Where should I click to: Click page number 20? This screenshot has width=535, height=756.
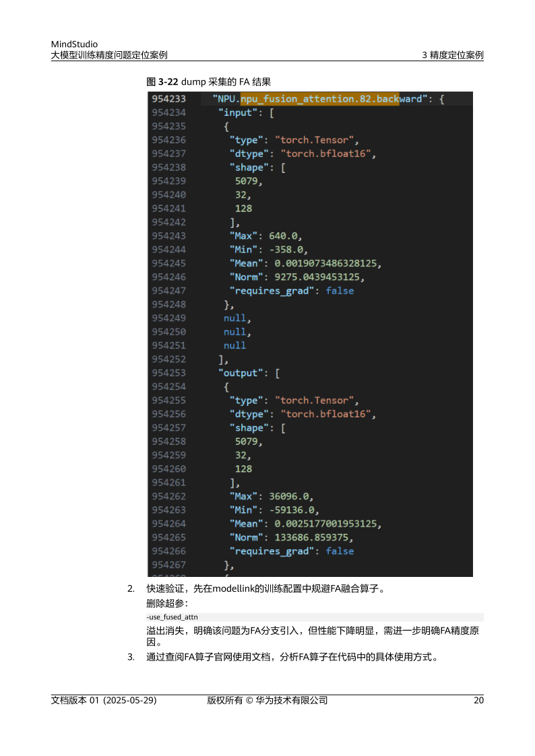point(478,701)
